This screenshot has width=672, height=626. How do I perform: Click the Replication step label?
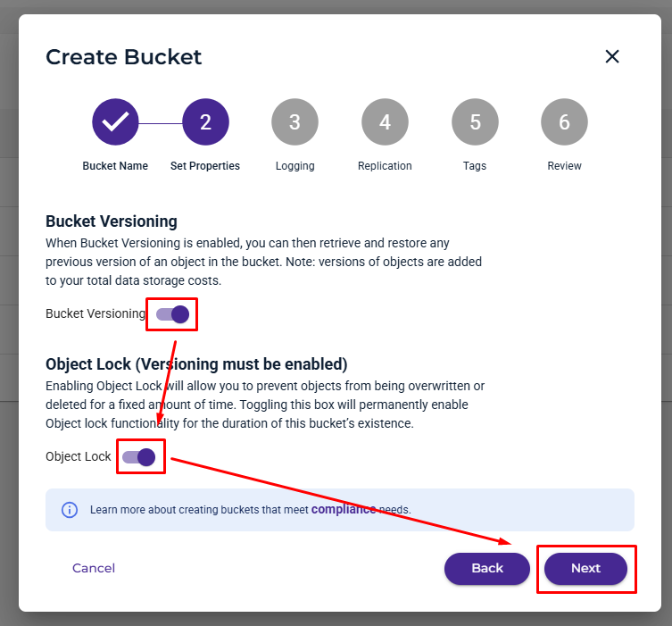[x=385, y=166]
